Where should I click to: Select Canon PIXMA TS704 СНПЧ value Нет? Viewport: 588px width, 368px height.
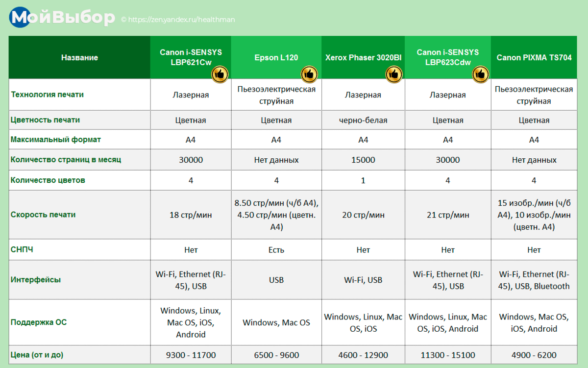tap(534, 250)
